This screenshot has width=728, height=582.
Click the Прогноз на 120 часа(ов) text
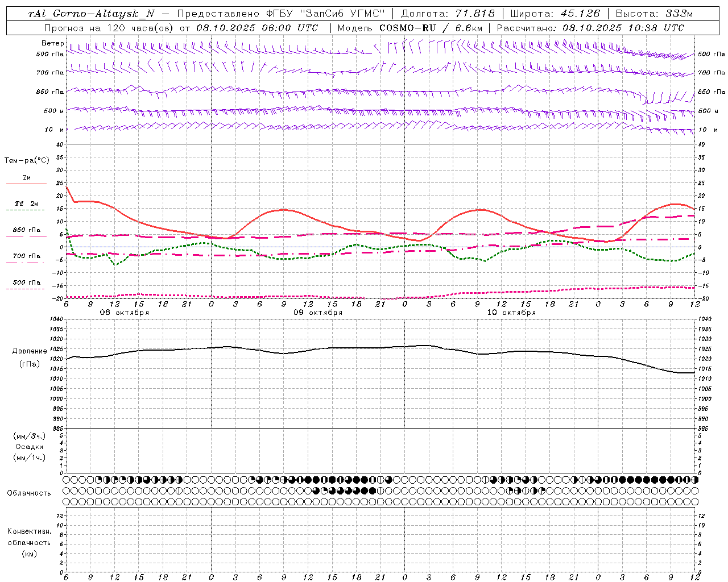pos(110,28)
